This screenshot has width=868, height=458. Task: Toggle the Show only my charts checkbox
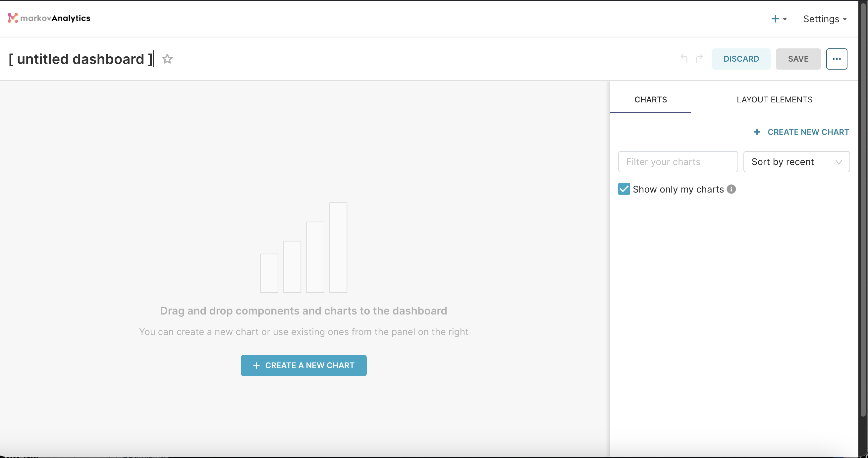click(x=624, y=189)
